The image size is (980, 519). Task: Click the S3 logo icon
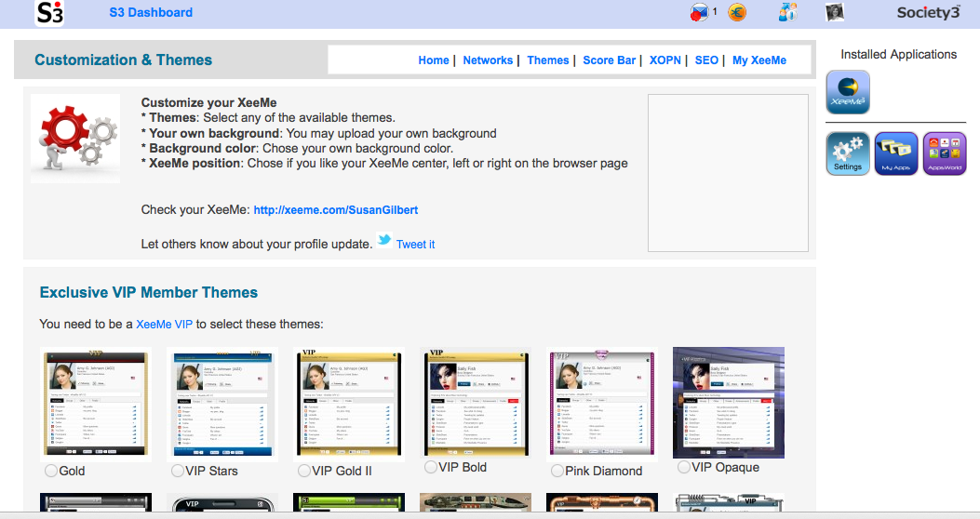click(x=49, y=13)
